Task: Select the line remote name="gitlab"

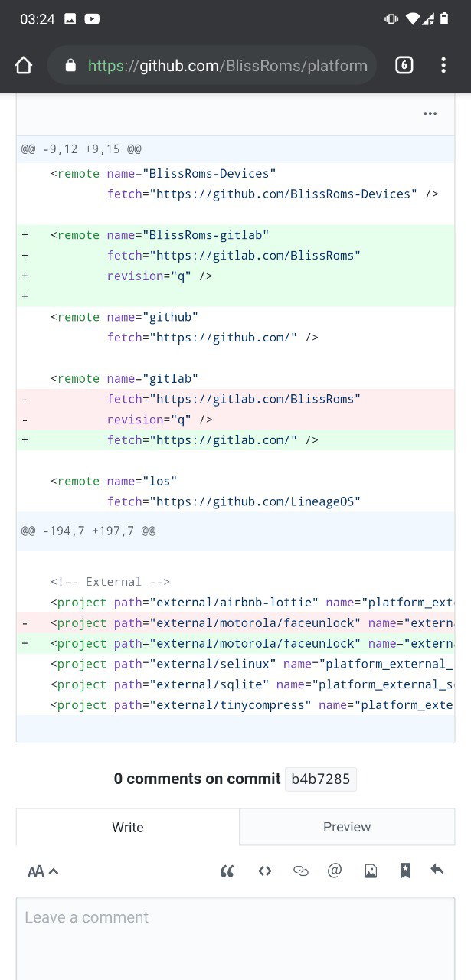Action: pos(236,378)
